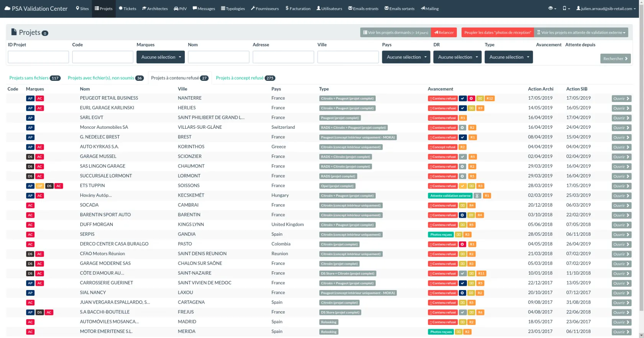Click the yellow checkmark badge on ETS Tuppin row
Screen dimensions: 644x338
point(463,186)
